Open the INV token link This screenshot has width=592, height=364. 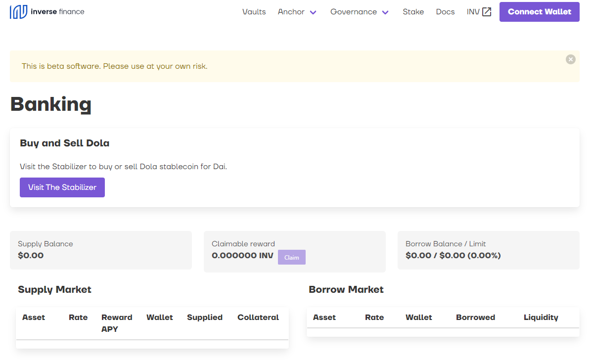473,12
